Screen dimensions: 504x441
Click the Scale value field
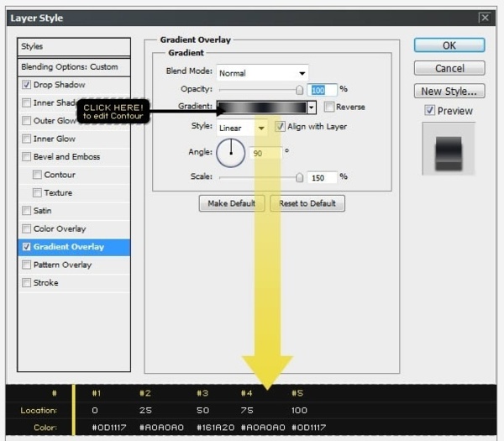[322, 178]
